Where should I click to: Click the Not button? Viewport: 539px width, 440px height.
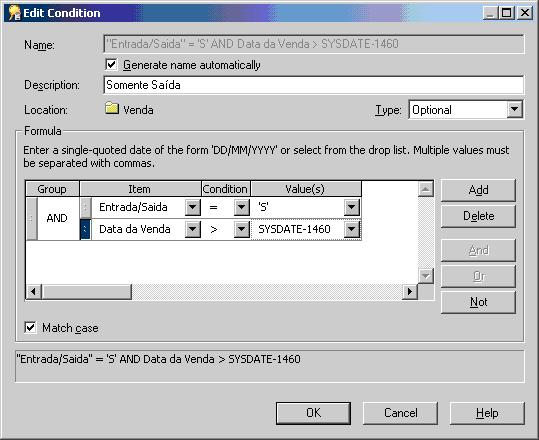478,302
